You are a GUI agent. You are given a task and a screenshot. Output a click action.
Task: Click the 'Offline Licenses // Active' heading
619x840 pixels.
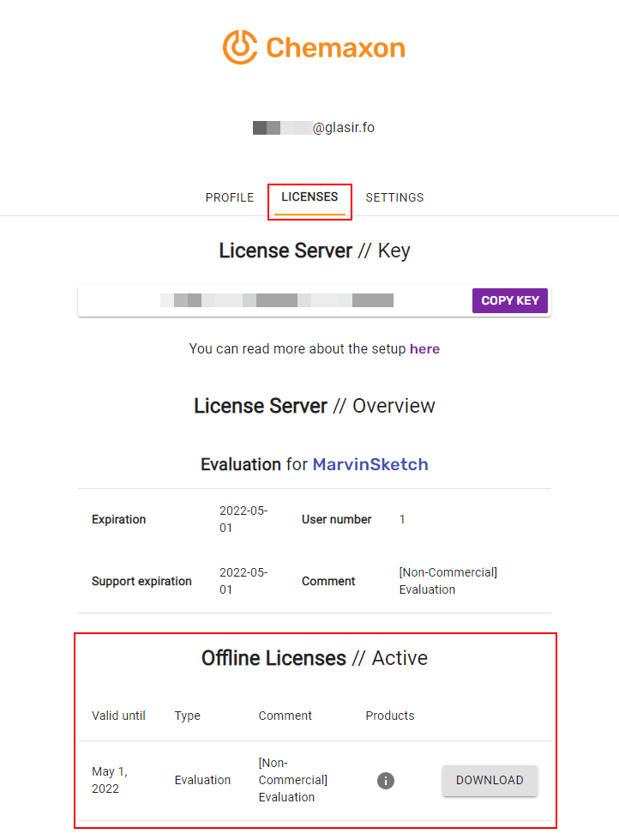click(315, 658)
